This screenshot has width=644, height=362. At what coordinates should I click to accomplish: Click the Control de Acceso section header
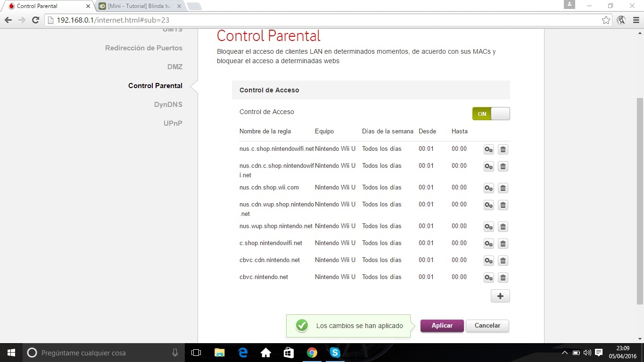(x=371, y=90)
